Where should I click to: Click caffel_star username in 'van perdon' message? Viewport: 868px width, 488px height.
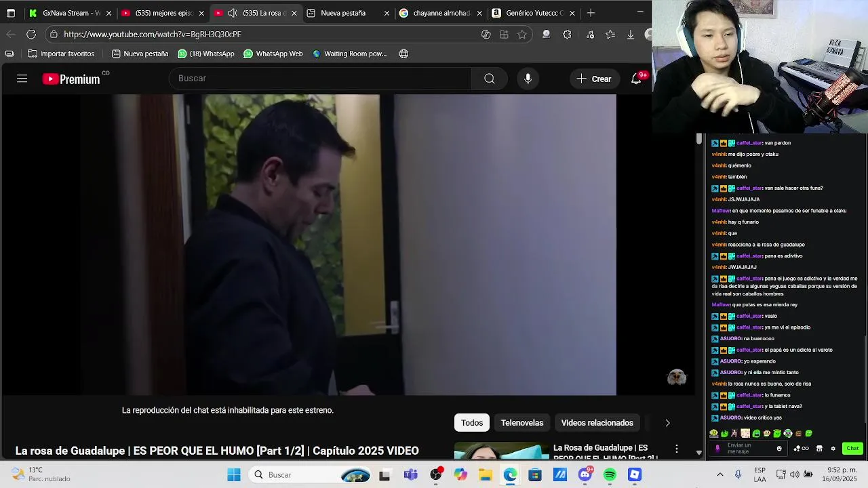[749, 143]
